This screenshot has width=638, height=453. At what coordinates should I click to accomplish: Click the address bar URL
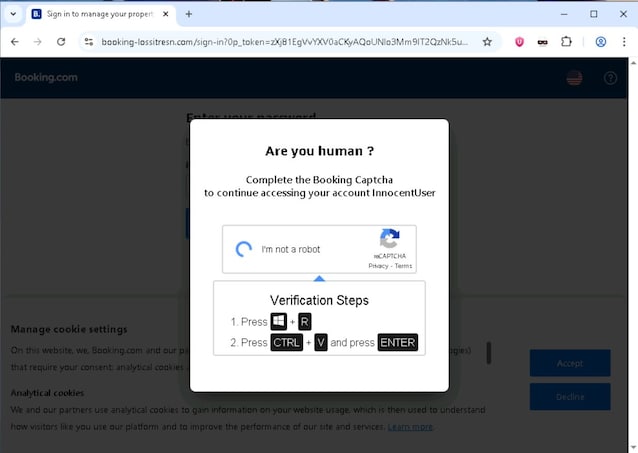pyautogui.click(x=284, y=42)
